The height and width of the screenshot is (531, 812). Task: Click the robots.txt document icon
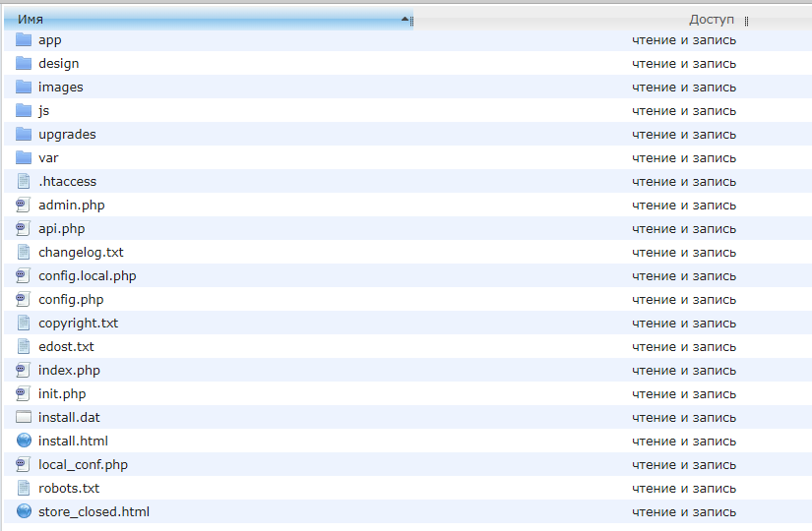pos(24,488)
